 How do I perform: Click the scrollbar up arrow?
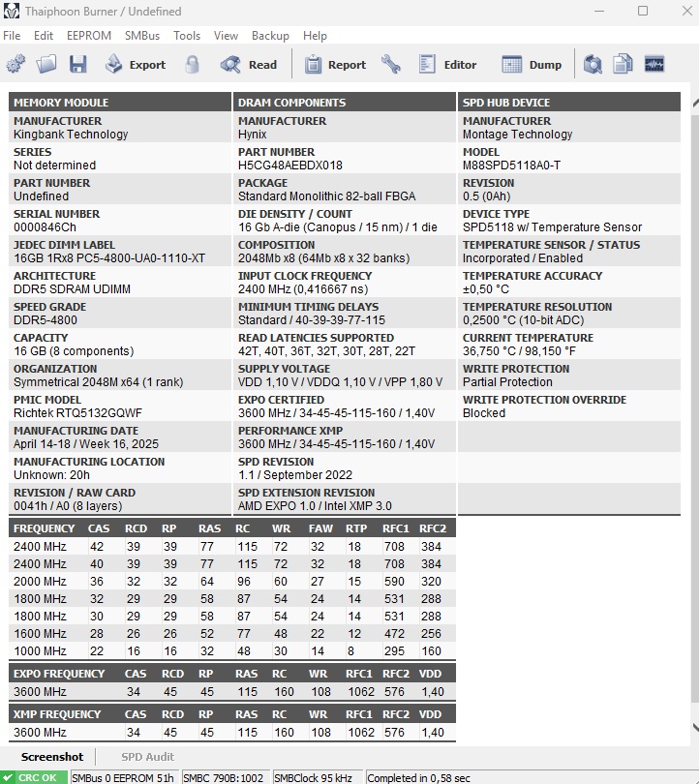coord(695,103)
